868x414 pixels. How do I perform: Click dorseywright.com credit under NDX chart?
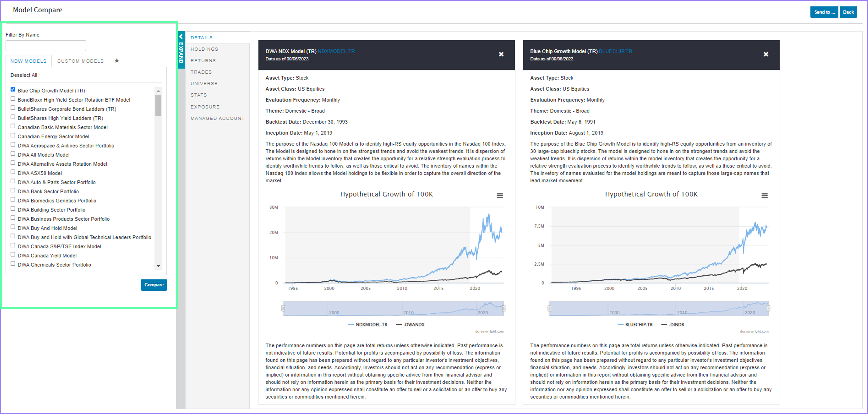pyautogui.click(x=489, y=331)
